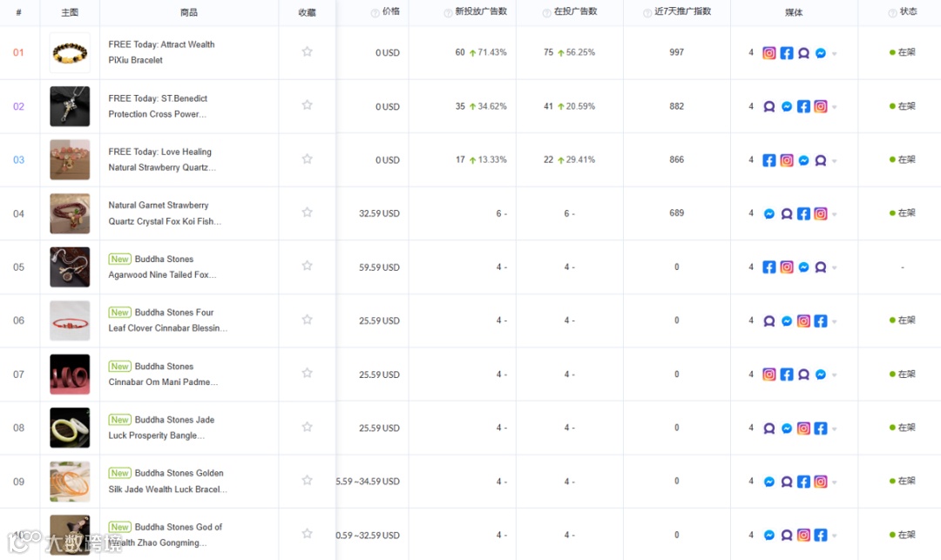Click Facebook icon in Four Leaf Clover row

click(x=821, y=320)
